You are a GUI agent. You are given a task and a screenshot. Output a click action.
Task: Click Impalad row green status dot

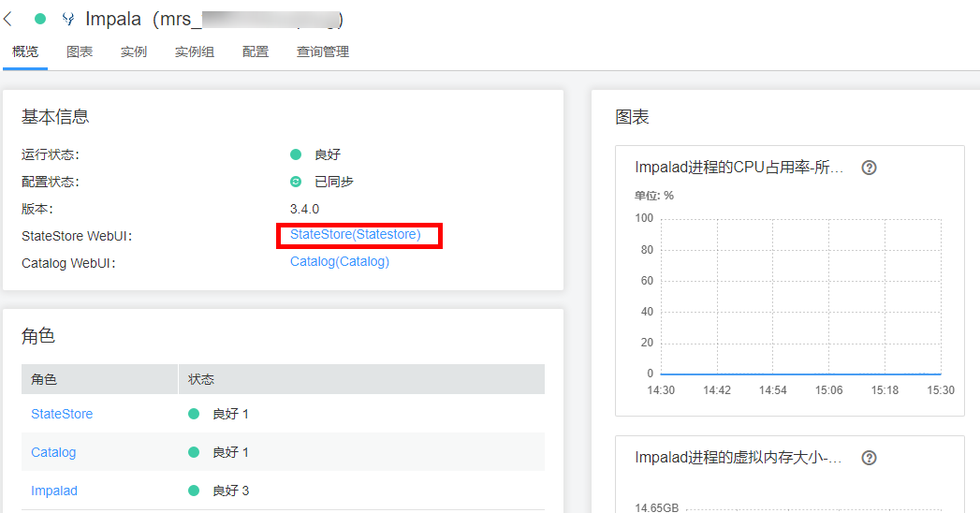tap(194, 491)
